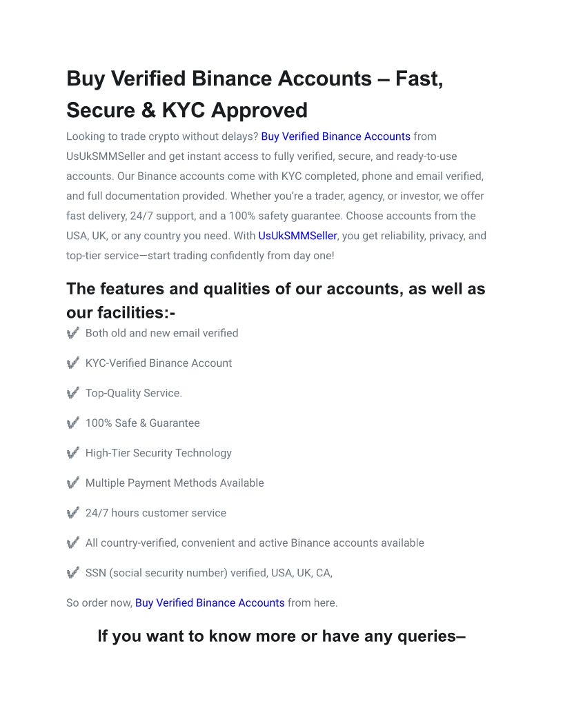Viewport: 563px width, 728px height.
Task: Click the "If you want to know more" heading
Action: (281, 636)
